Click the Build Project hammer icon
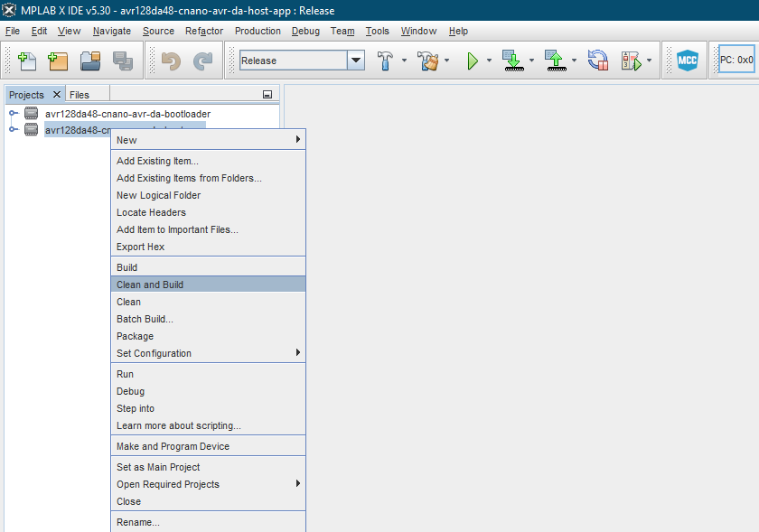Viewport: 759px width, 532px height. [x=385, y=61]
